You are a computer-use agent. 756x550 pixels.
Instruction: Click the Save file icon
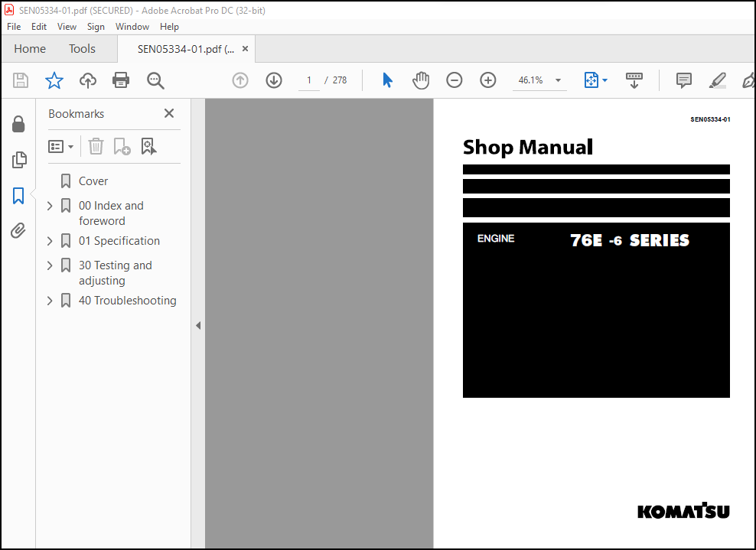click(x=20, y=80)
